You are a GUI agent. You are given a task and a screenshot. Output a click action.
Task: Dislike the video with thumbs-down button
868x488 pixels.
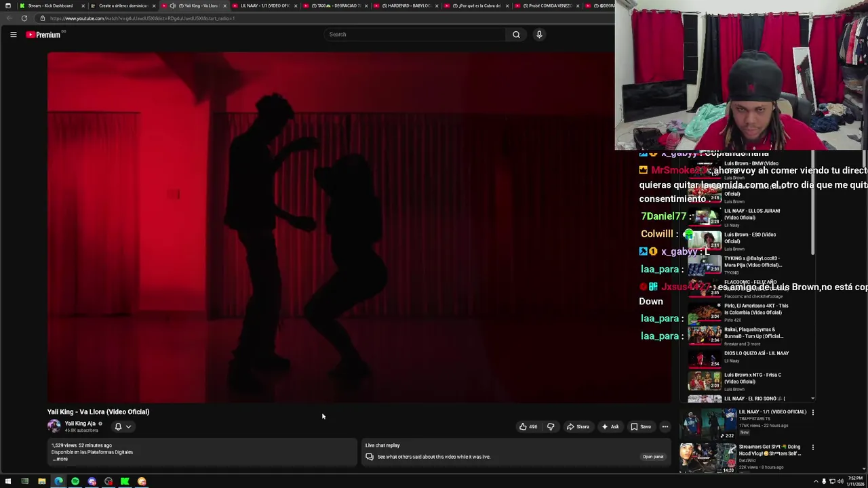(x=551, y=426)
